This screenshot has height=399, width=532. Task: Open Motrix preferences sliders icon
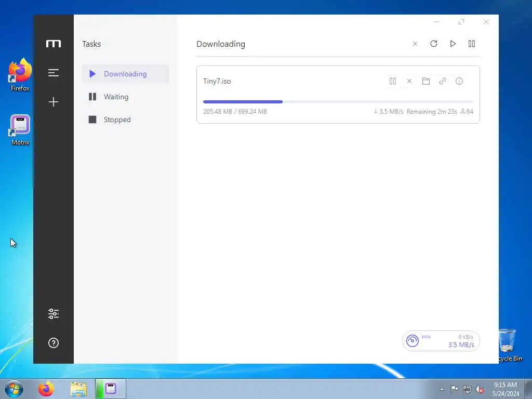(x=54, y=314)
